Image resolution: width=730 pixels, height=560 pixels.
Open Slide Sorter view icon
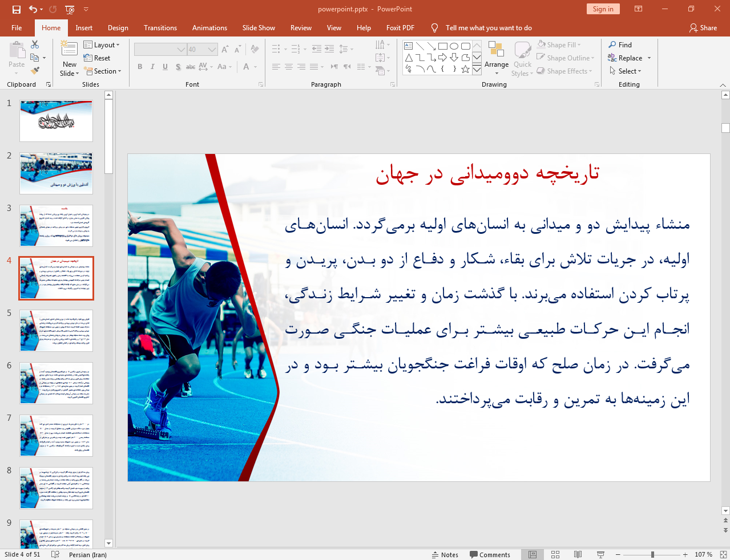[x=555, y=554]
